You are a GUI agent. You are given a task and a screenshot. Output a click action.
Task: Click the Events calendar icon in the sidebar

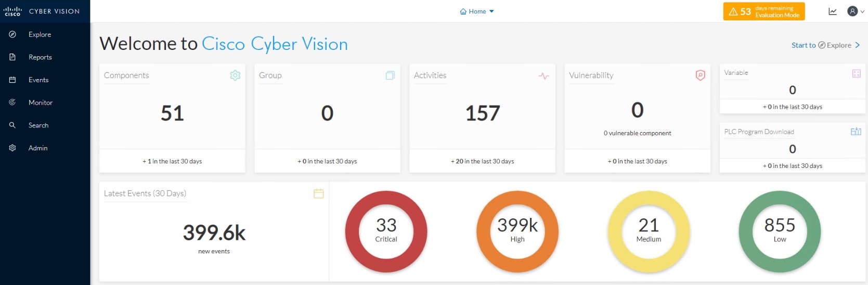coord(12,80)
